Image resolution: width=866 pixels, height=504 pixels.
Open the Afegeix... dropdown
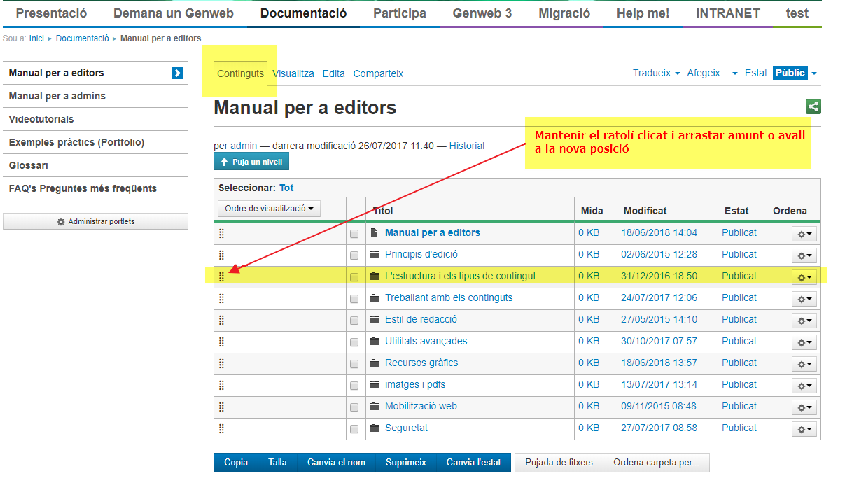click(x=712, y=73)
